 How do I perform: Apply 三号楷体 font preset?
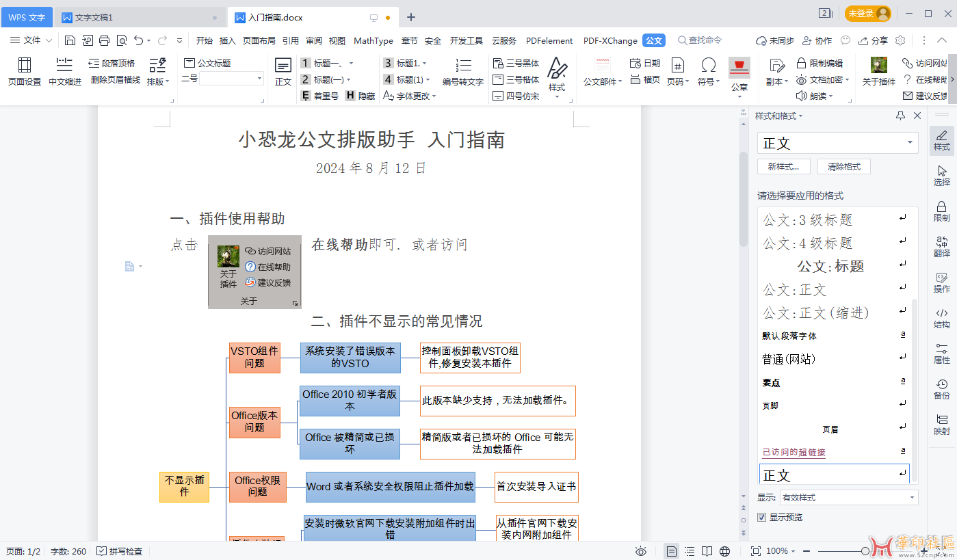tap(516, 79)
